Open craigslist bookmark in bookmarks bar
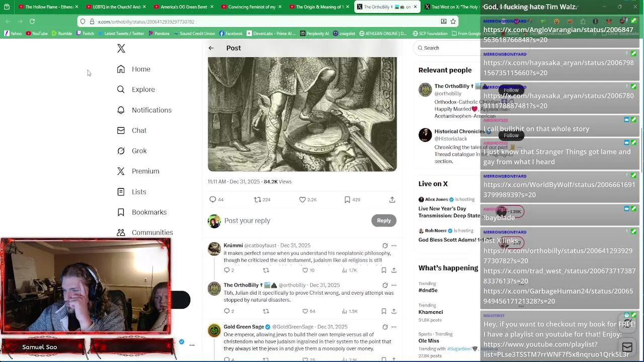Image resolution: width=644 pixels, height=362 pixels. click(344, 34)
